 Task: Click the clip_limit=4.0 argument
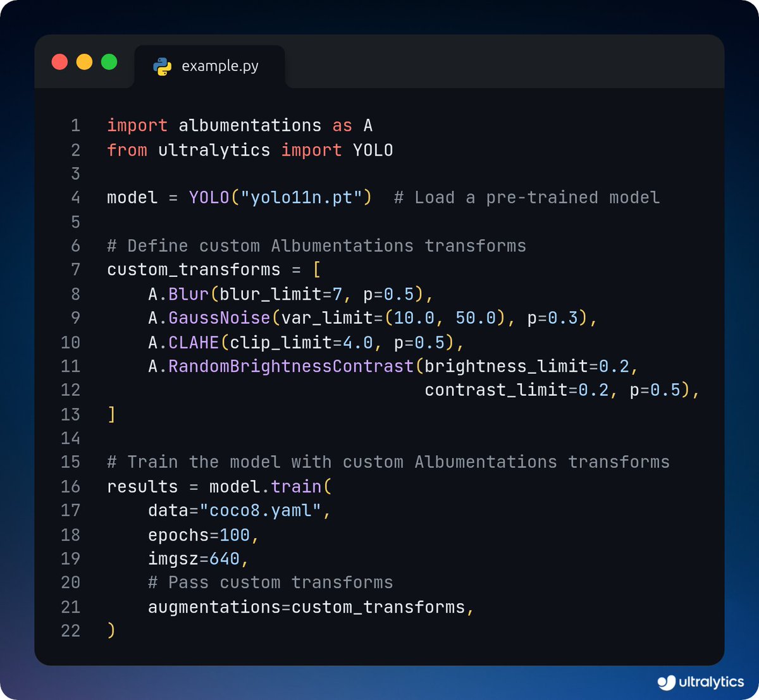pos(301,342)
